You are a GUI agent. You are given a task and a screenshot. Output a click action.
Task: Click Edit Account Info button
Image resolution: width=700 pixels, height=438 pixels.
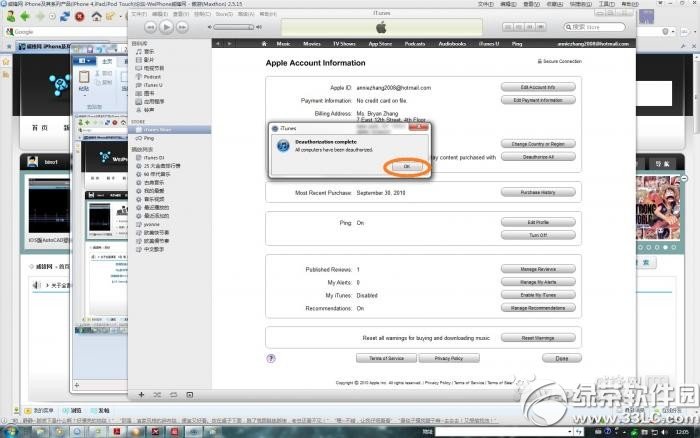point(538,87)
